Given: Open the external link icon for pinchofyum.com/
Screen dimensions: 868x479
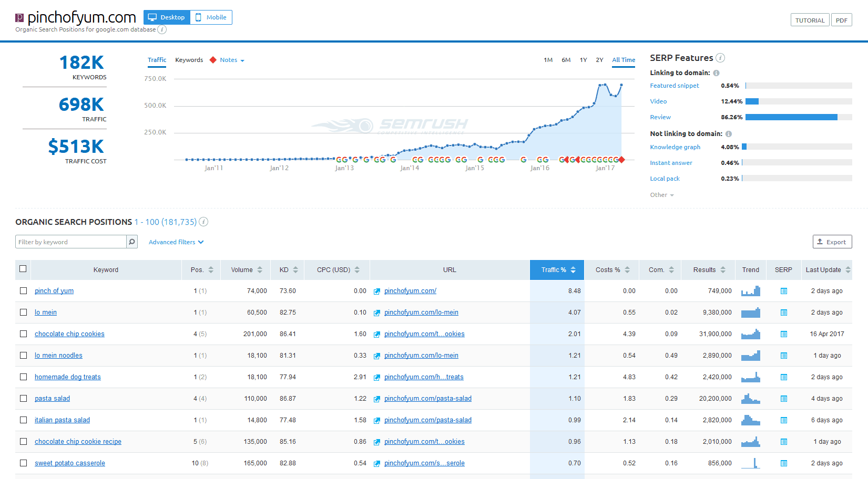Looking at the screenshot, I should [x=377, y=291].
